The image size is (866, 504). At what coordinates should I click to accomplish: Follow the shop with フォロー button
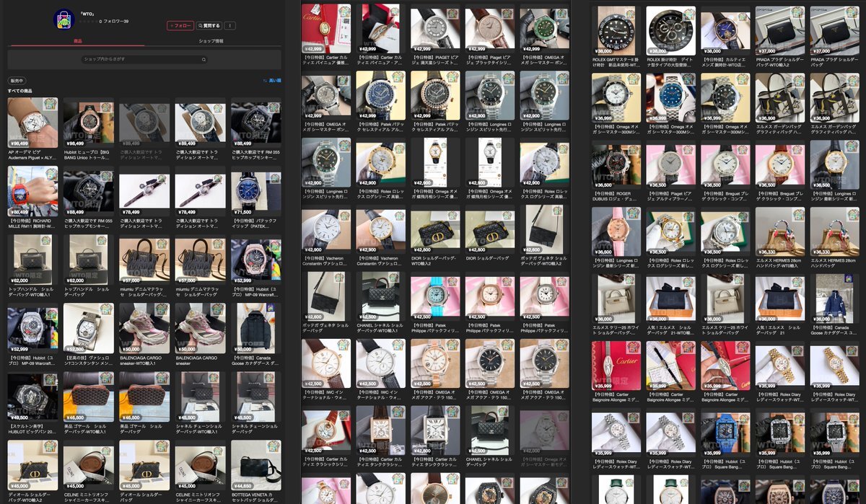pos(180,25)
